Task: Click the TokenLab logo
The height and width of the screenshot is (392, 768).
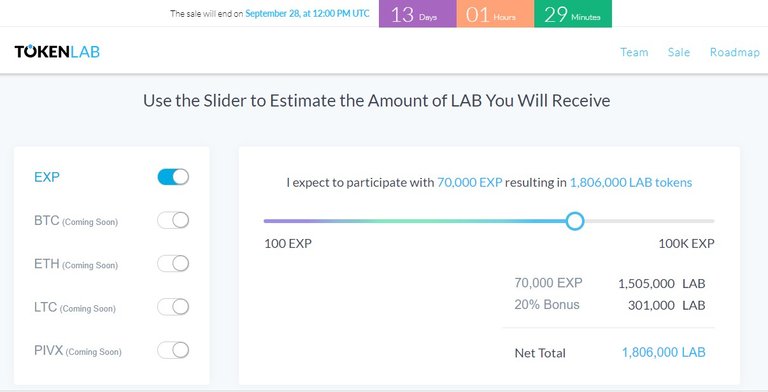Action: click(57, 51)
